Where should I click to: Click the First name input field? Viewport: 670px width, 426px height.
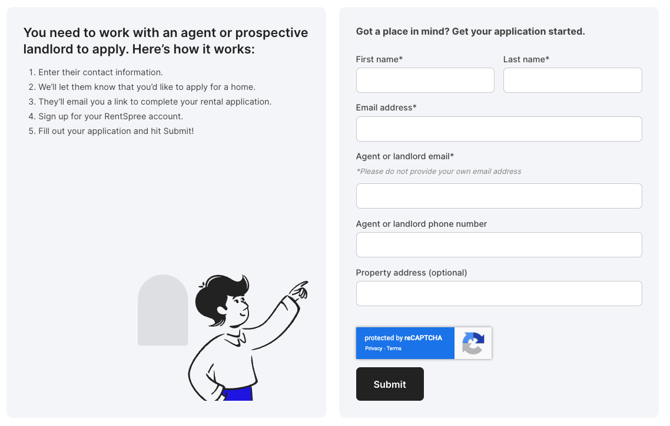point(425,80)
